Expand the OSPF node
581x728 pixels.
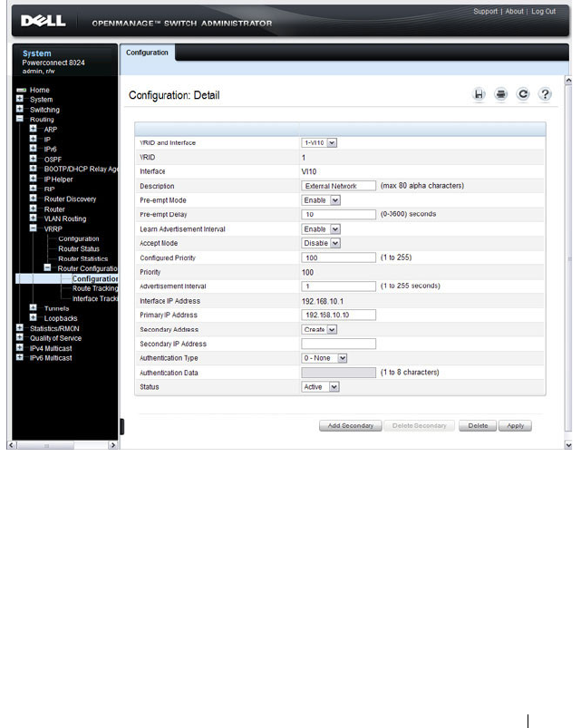click(33, 159)
